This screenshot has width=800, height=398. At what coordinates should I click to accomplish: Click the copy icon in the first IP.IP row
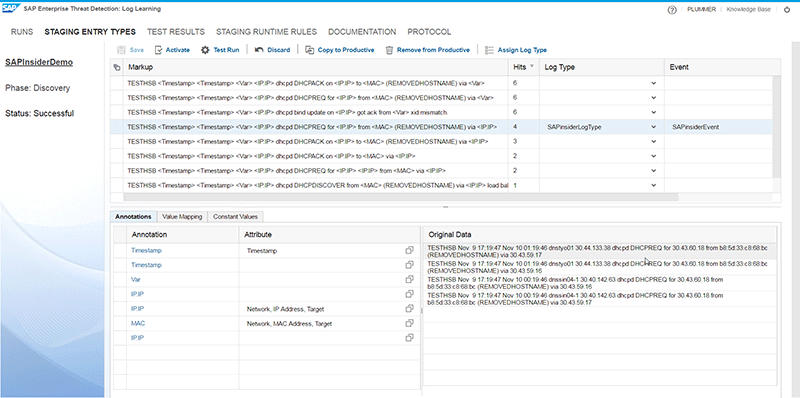409,294
